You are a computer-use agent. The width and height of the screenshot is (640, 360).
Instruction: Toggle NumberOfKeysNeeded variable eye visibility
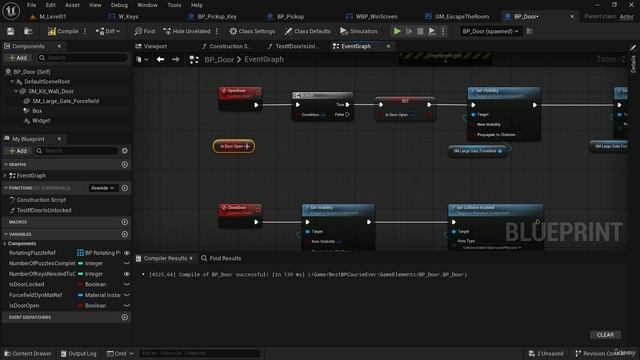[x=127, y=274]
